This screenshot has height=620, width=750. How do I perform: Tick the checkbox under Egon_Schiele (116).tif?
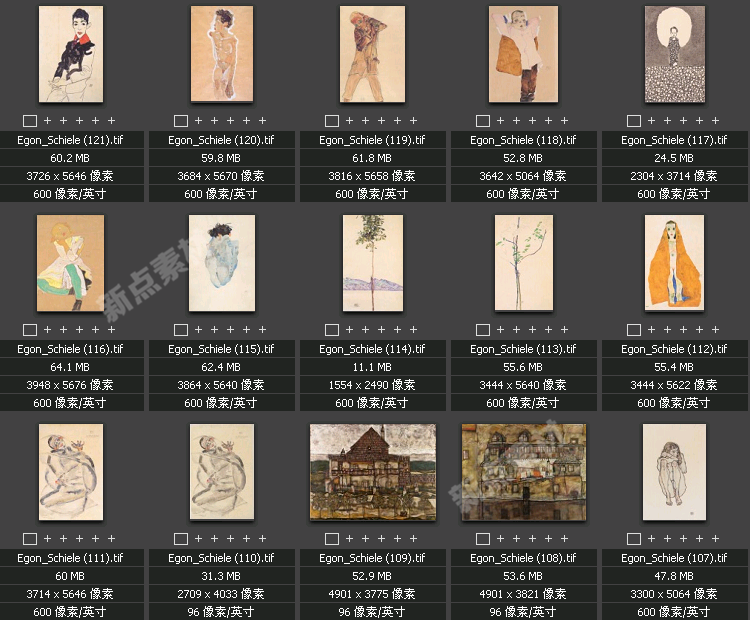[x=30, y=330]
